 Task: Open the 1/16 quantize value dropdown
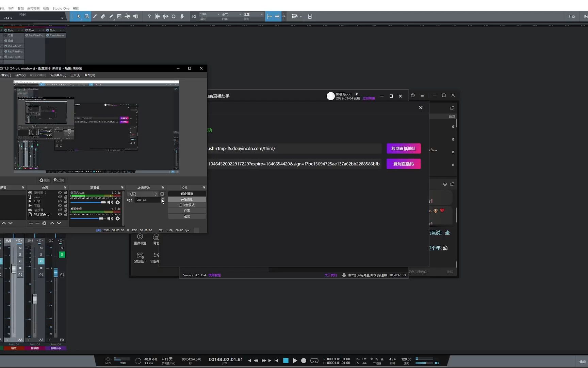point(210,14)
